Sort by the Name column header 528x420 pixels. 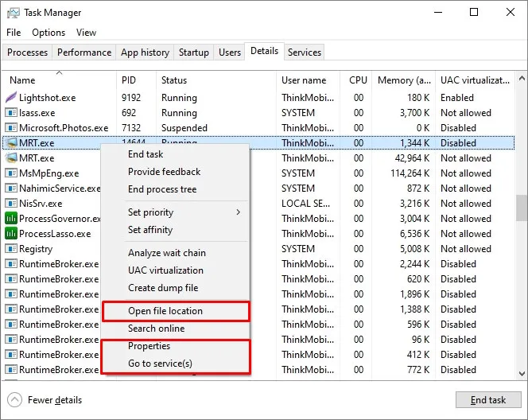(59, 80)
